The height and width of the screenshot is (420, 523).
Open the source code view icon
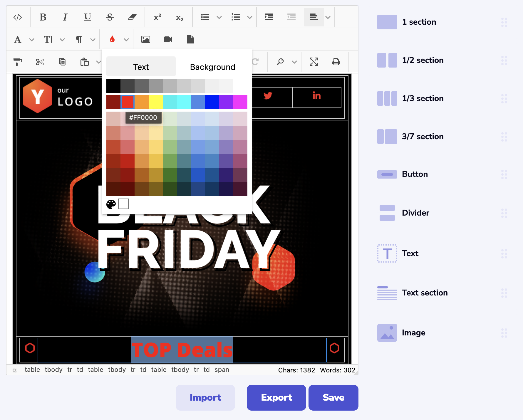pos(18,17)
